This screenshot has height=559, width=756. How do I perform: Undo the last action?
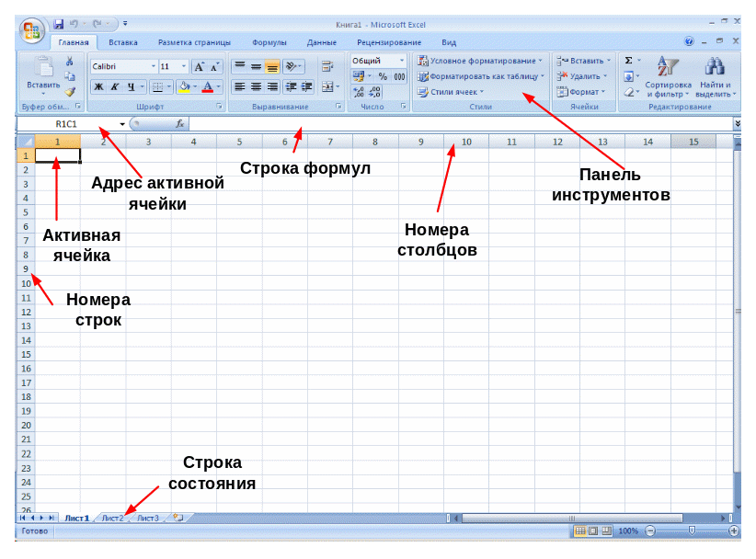click(74, 24)
